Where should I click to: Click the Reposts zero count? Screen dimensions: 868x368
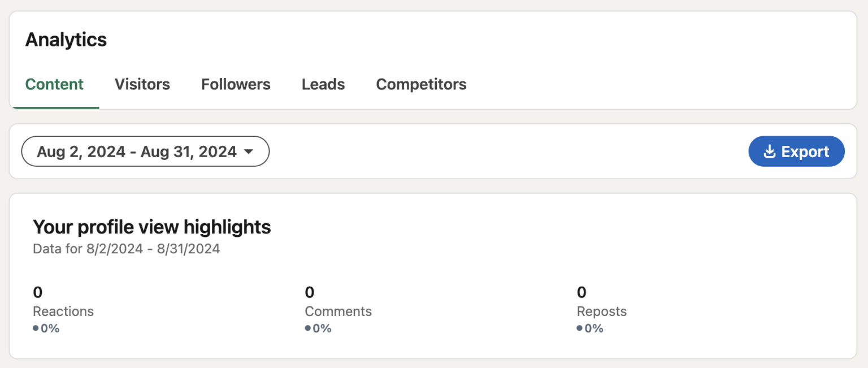[581, 292]
